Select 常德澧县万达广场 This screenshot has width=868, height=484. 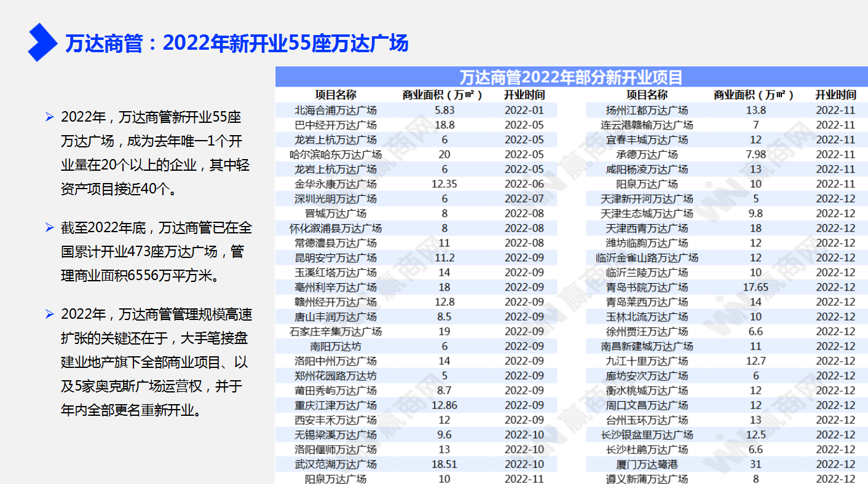(336, 243)
